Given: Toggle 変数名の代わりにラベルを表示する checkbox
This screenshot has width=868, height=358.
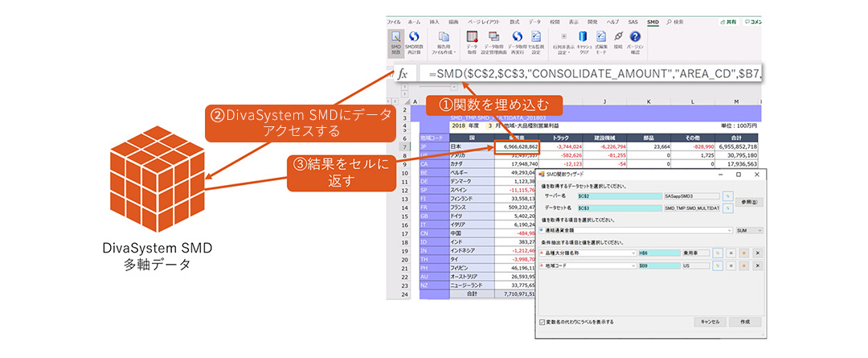Looking at the screenshot, I should (542, 322).
